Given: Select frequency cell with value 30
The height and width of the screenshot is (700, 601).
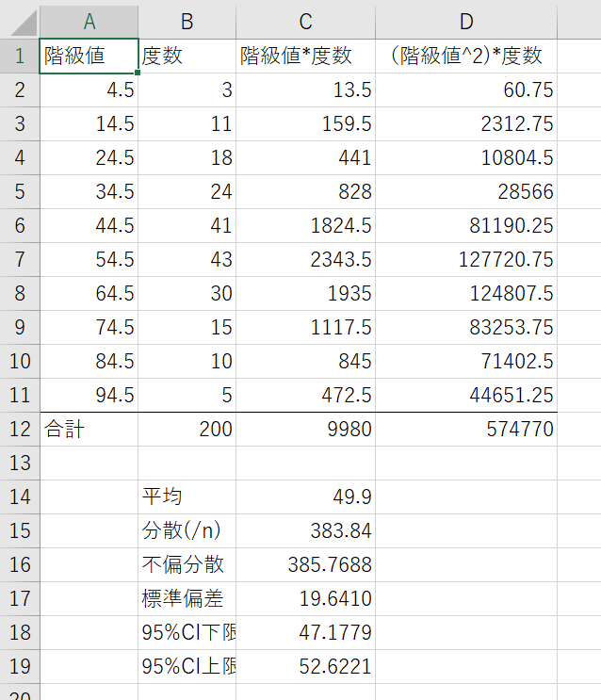Looking at the screenshot, I should (x=187, y=293).
